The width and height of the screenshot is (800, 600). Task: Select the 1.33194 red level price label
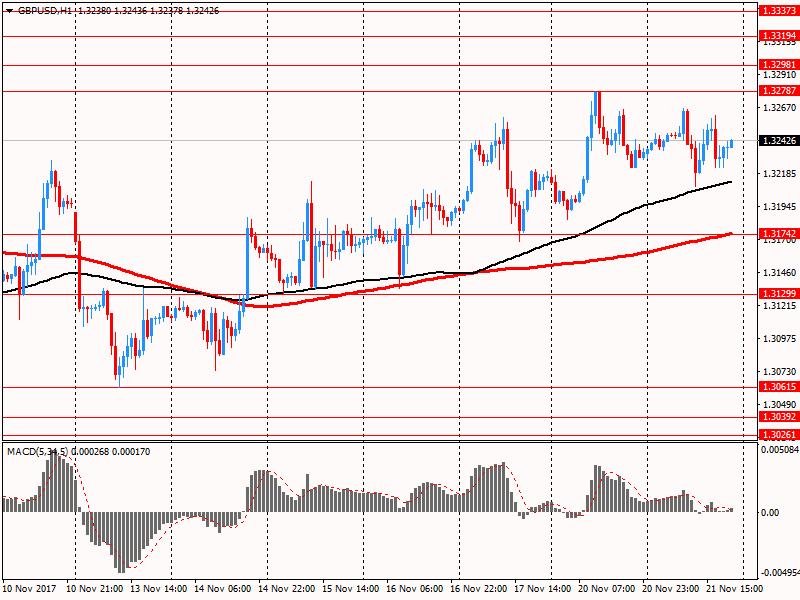click(x=778, y=36)
